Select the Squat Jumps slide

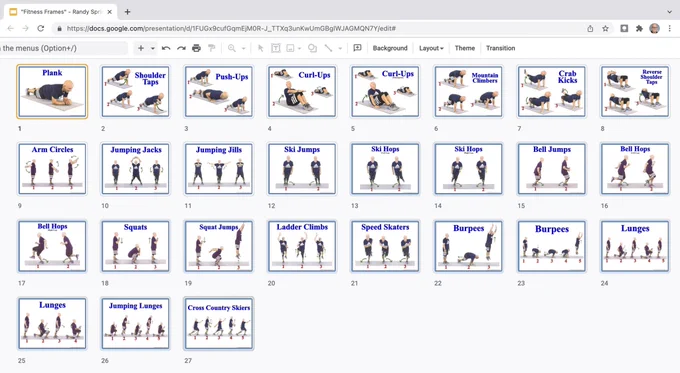pyautogui.click(x=219, y=246)
